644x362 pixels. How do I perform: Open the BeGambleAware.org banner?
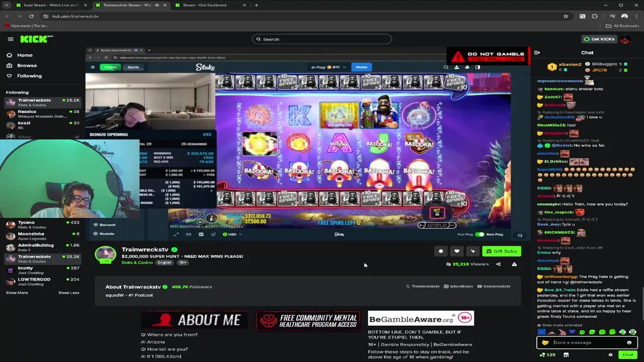421,319
